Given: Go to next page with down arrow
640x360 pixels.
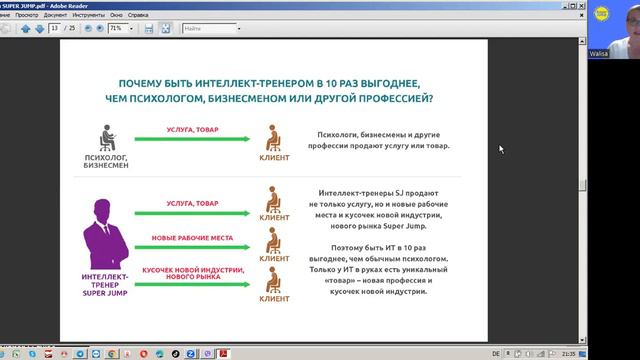Looking at the screenshot, I should (40, 29).
